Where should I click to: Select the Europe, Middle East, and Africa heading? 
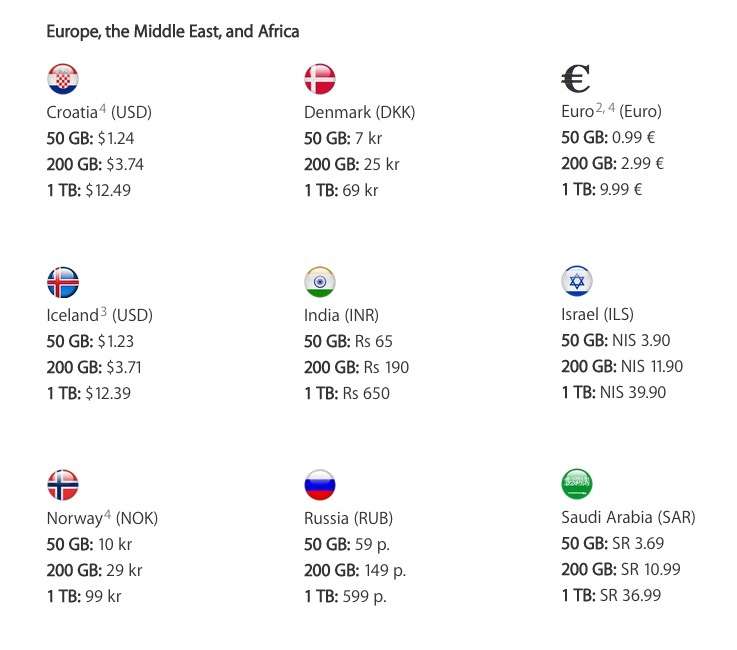(172, 31)
